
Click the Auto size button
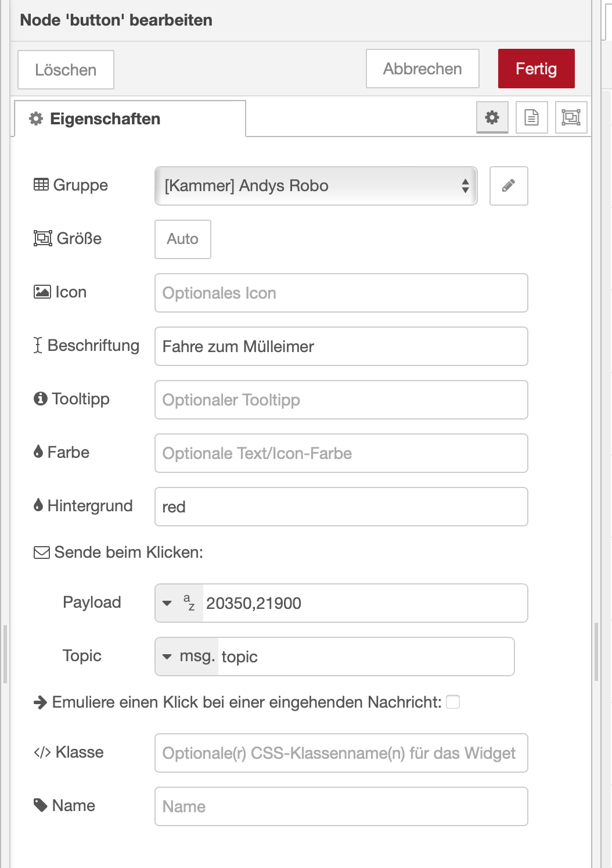click(182, 239)
